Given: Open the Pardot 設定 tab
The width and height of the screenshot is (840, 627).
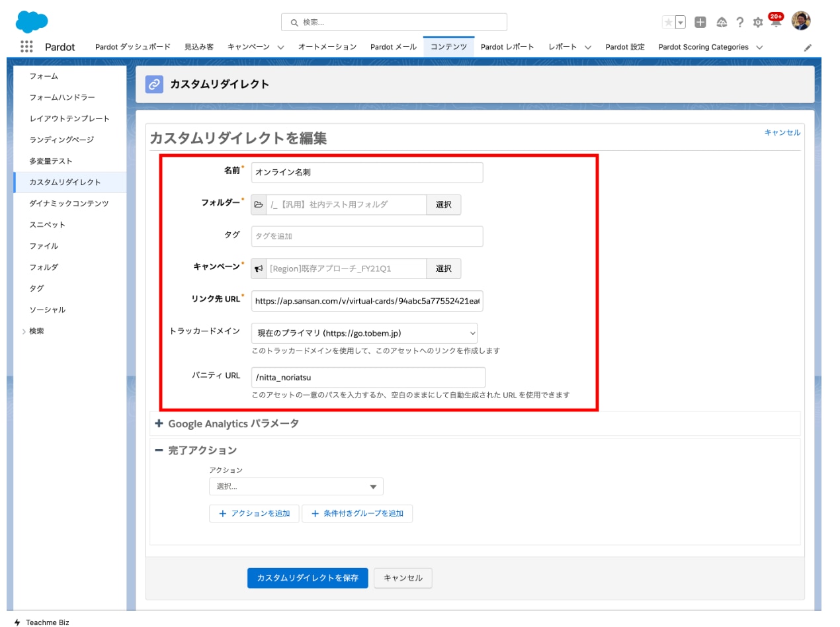Looking at the screenshot, I should 625,47.
